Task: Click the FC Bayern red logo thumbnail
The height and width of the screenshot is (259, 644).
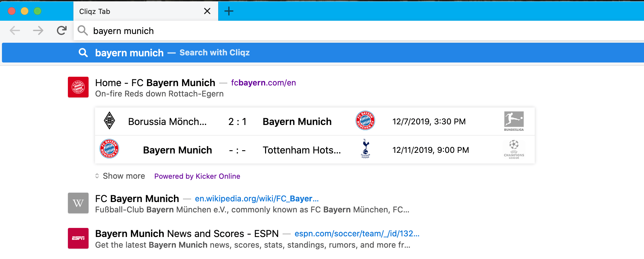Action: point(78,87)
